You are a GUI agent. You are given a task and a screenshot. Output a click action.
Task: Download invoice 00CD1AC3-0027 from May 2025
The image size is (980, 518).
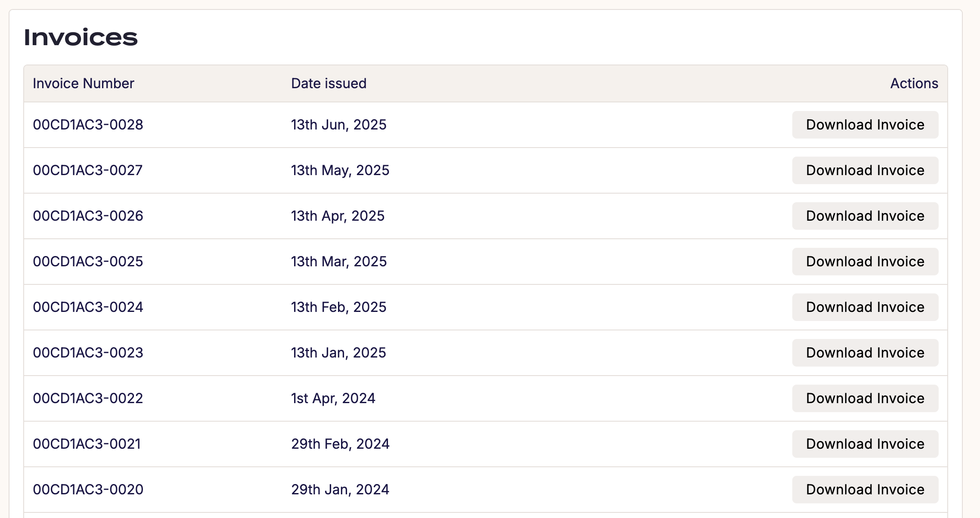pyautogui.click(x=865, y=170)
